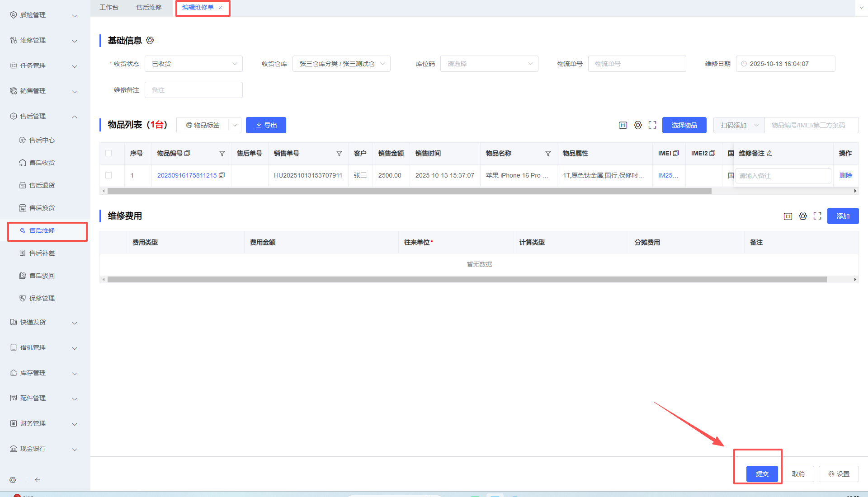This screenshot has width=868, height=497.
Task: Switch to 工作台 tab
Action: click(x=109, y=7)
